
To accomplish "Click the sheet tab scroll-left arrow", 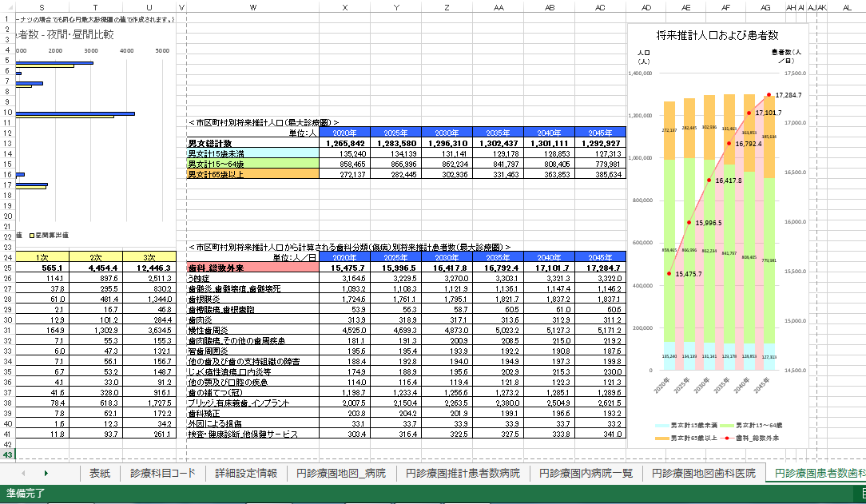I will point(23,473).
